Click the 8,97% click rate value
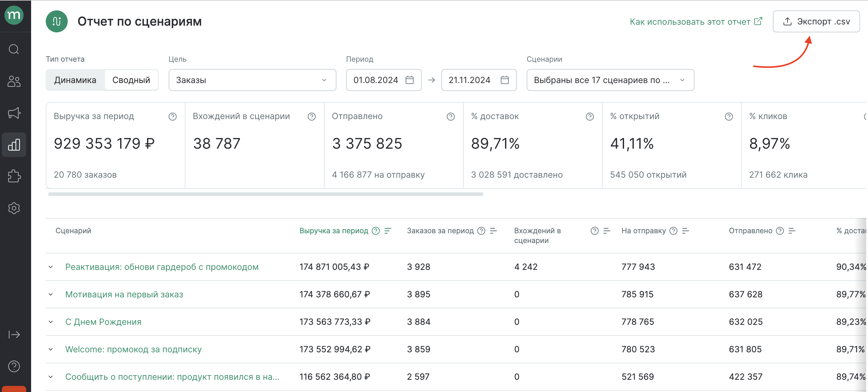The height and width of the screenshot is (392, 868). click(769, 144)
